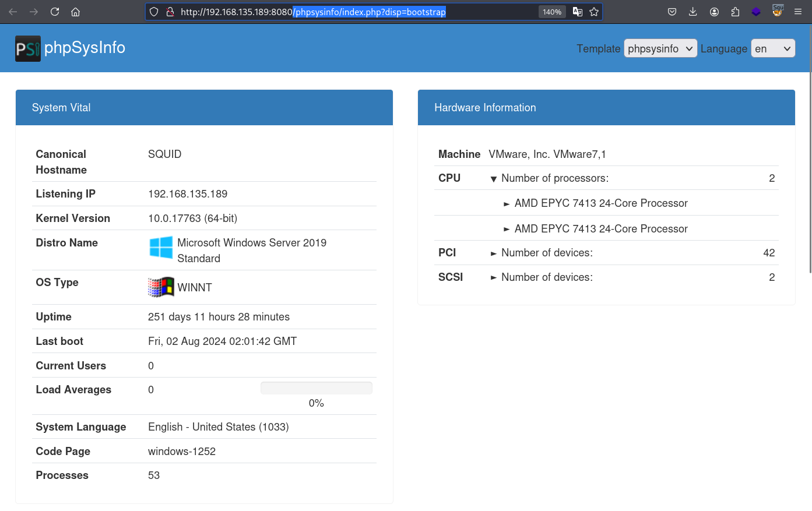
Task: Reset the 140% zoom level
Action: click(552, 12)
